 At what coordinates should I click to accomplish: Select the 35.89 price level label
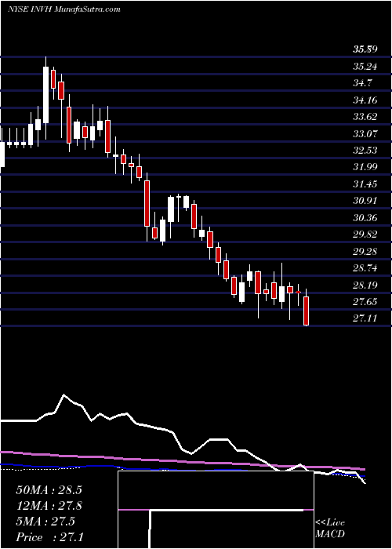click(x=365, y=49)
